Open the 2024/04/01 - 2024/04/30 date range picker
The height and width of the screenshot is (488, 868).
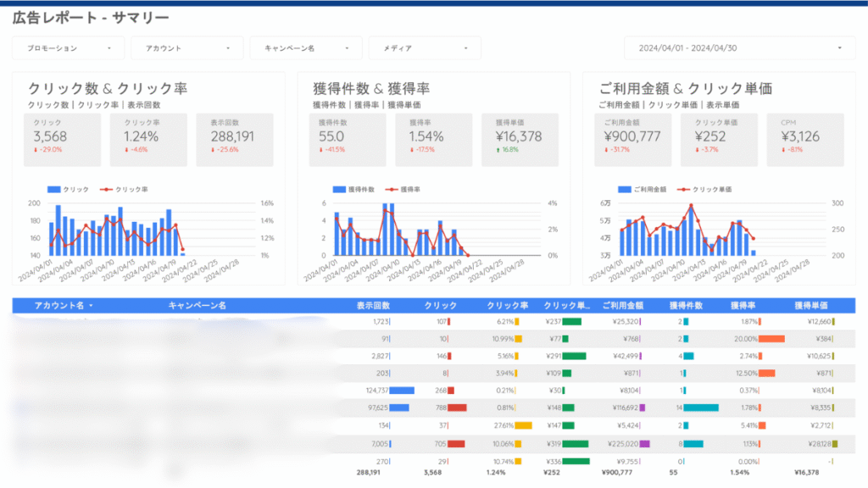tap(739, 48)
